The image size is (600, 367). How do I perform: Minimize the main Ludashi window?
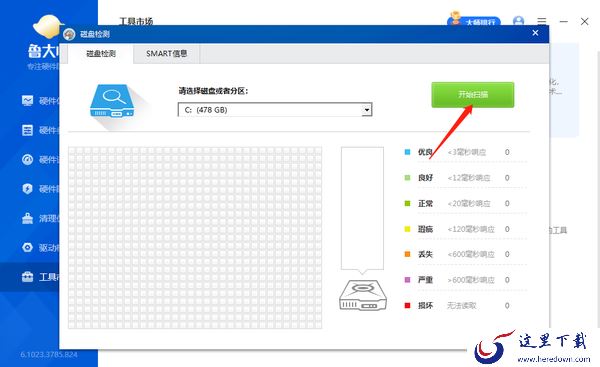pyautogui.click(x=564, y=21)
